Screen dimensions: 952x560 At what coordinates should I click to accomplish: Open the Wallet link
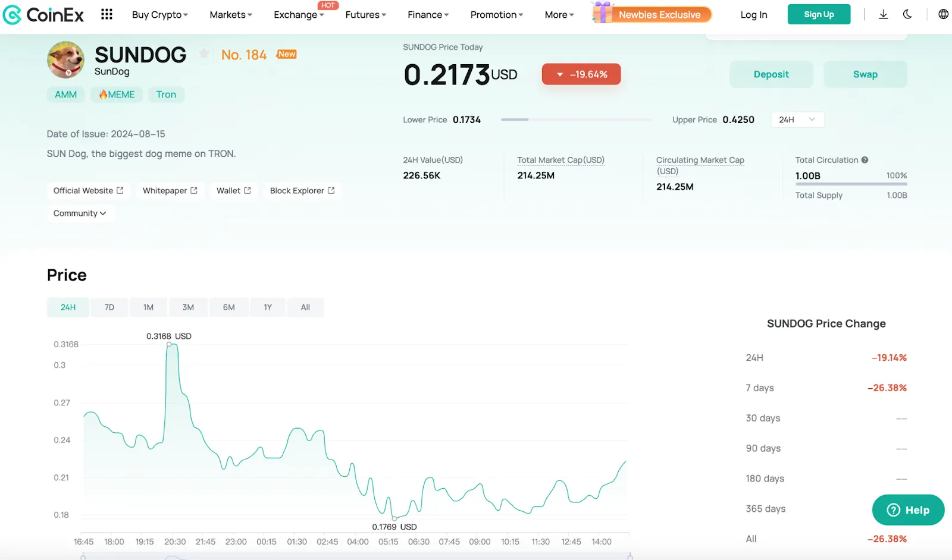pos(234,191)
